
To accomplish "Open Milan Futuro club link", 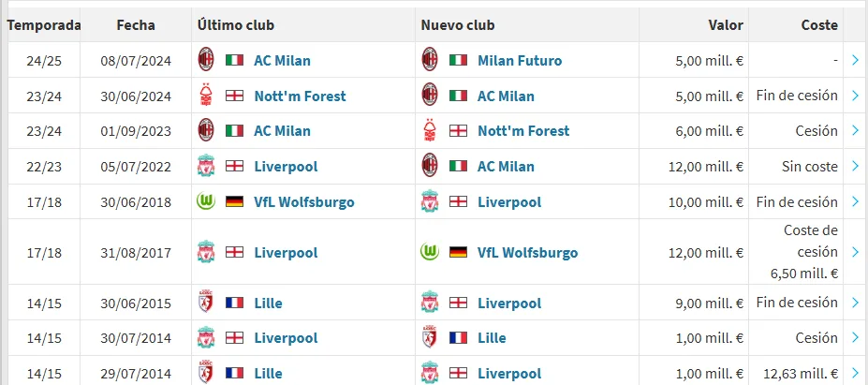I will click(x=520, y=60).
